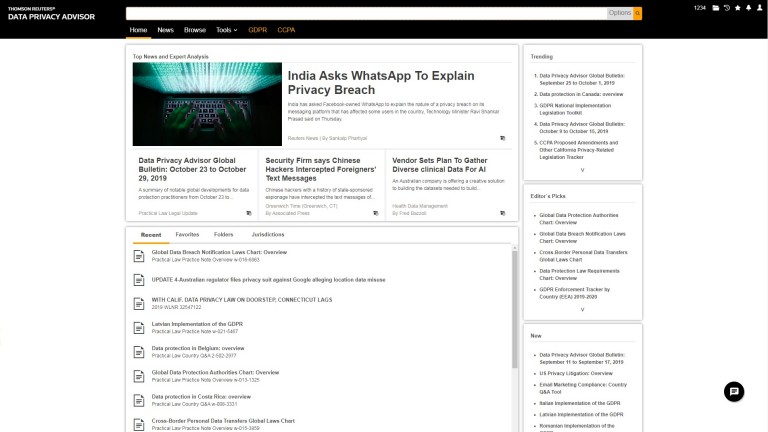This screenshot has height=432, width=768.
Task: Open Global Data Breach Notification Laws recent document
Action: [x=219, y=252]
